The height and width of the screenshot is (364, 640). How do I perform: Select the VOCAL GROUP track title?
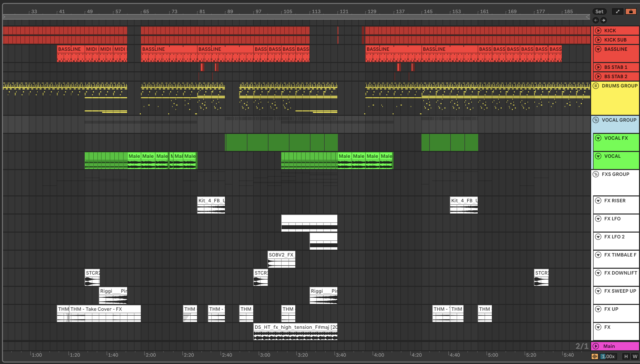point(619,120)
